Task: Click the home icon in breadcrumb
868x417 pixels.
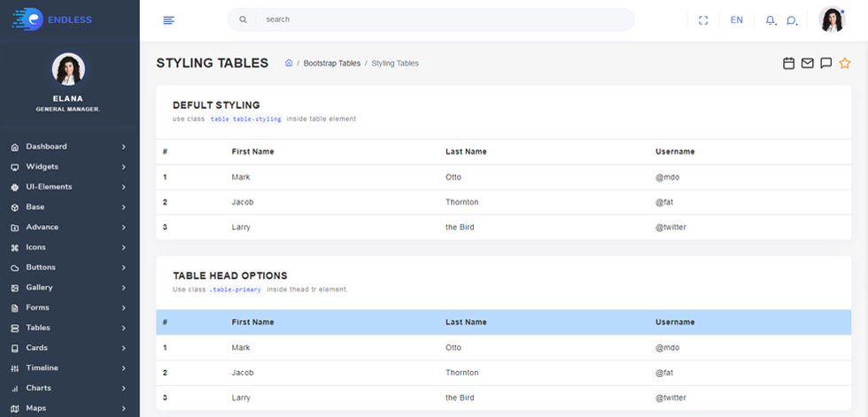Action: point(289,63)
